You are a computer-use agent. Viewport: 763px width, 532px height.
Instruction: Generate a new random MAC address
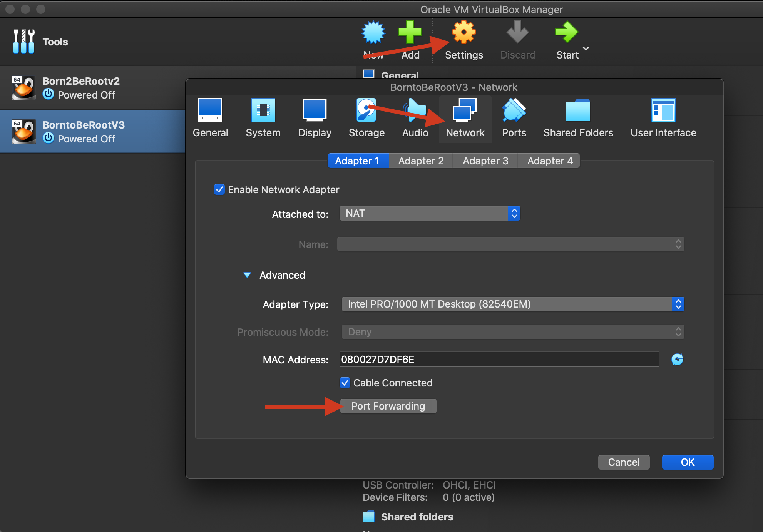tap(677, 359)
